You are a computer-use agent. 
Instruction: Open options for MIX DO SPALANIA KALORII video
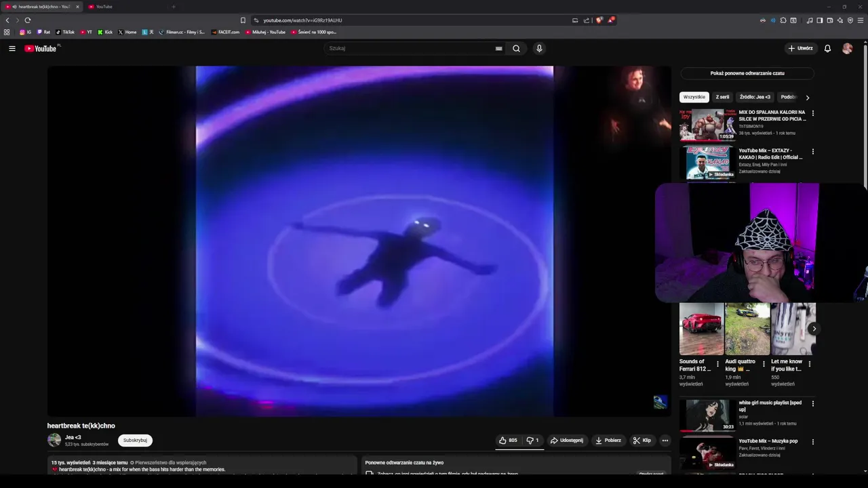pos(812,113)
